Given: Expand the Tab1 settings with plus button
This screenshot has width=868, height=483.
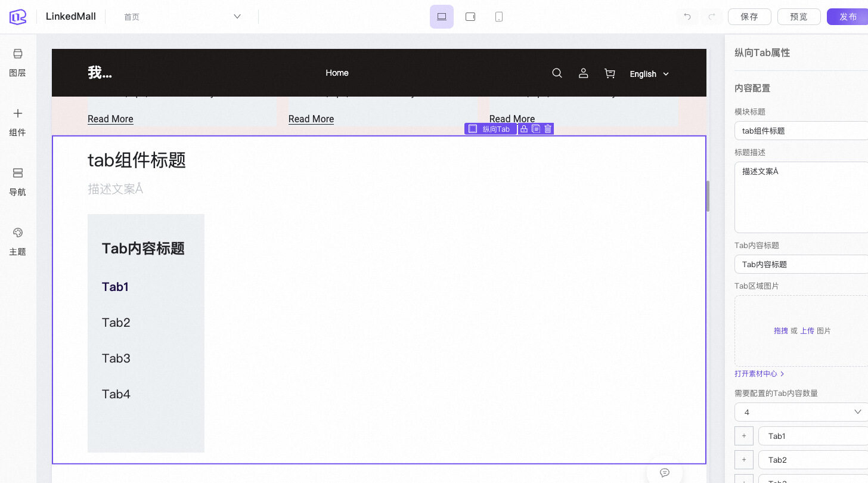Looking at the screenshot, I should coord(744,436).
